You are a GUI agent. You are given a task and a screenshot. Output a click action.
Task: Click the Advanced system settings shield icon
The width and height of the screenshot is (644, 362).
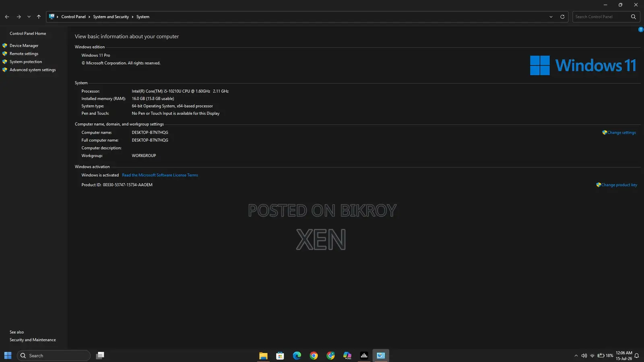coord(5,70)
